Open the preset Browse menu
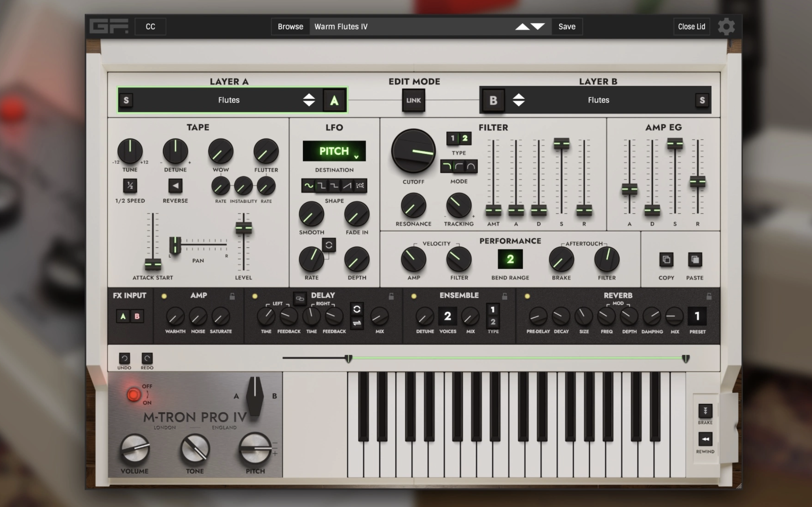Screen dimensions: 812x507 point(290,27)
